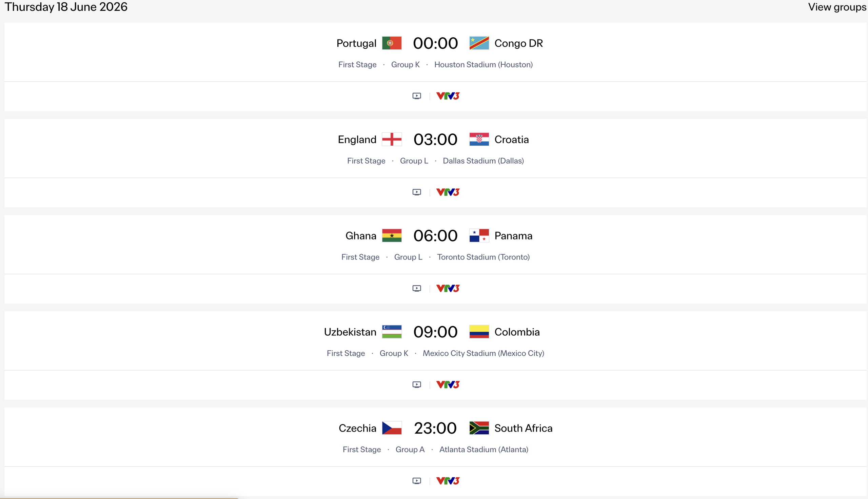Screen dimensions: 868x499
Task: Open video stream for Ghana vs Panama
Action: pyautogui.click(x=416, y=289)
